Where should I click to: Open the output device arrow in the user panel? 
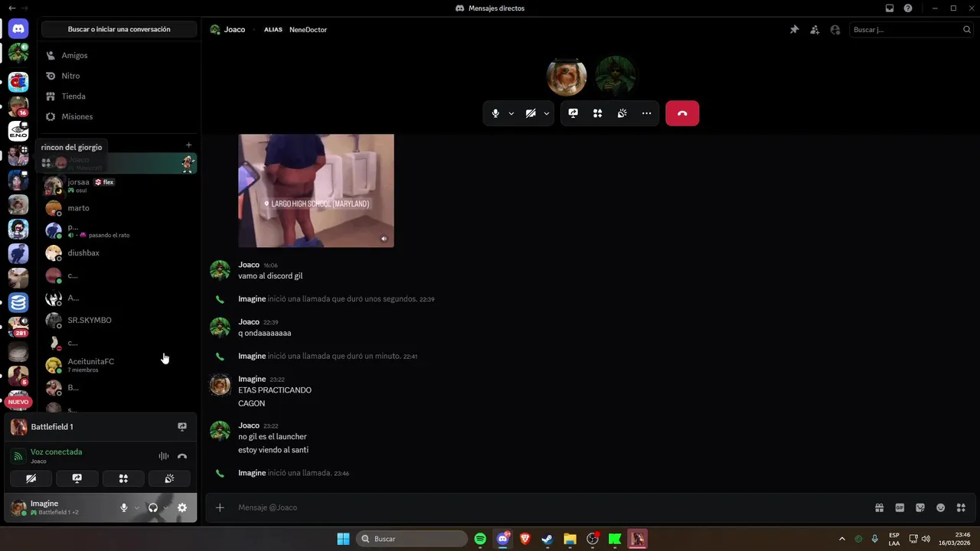pos(165,507)
